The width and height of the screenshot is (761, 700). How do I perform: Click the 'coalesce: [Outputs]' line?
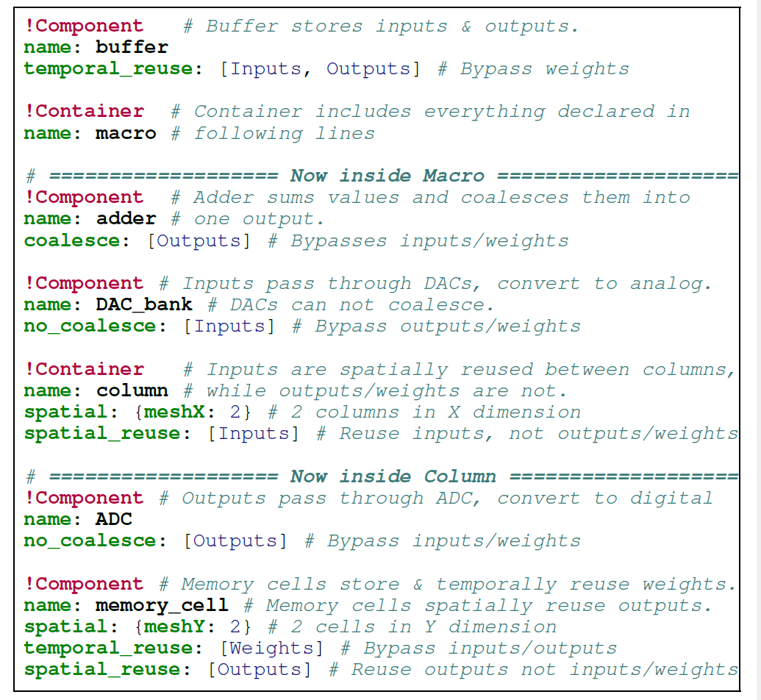137,240
